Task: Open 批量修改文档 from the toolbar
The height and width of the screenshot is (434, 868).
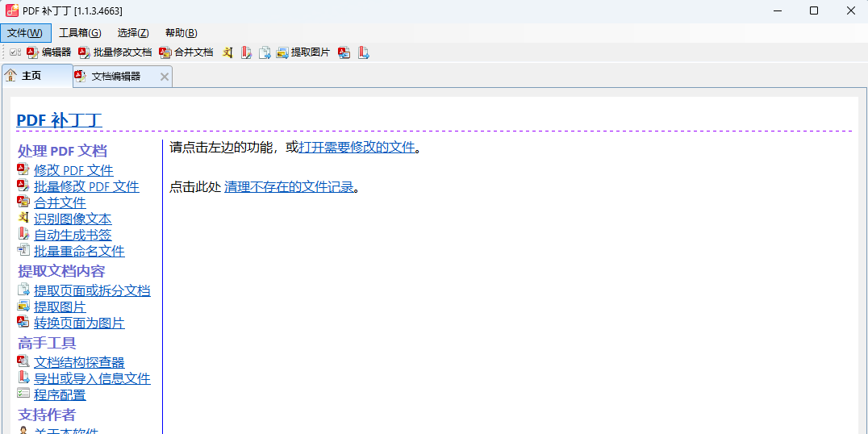Action: coord(115,52)
